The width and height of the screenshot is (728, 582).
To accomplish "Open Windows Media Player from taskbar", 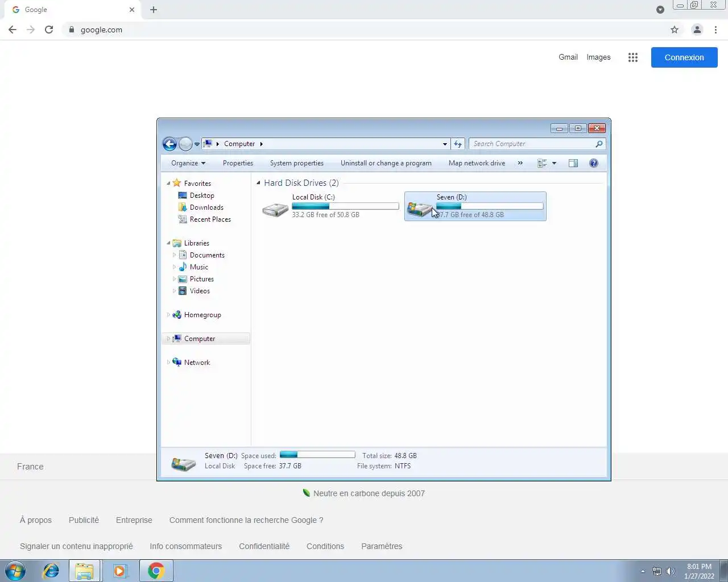I will [119, 571].
